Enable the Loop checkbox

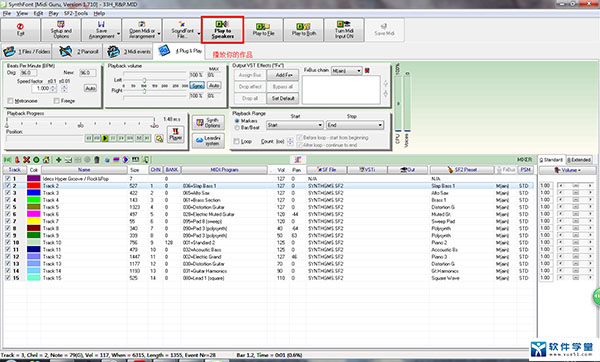(236, 141)
